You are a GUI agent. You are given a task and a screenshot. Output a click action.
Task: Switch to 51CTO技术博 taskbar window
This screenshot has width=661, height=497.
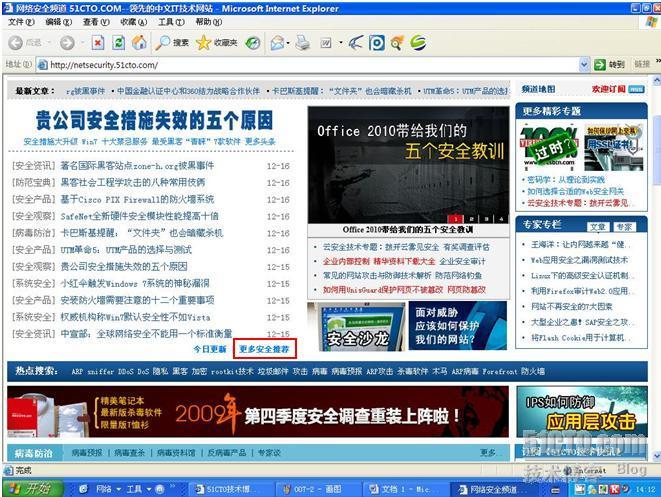[x=229, y=489]
